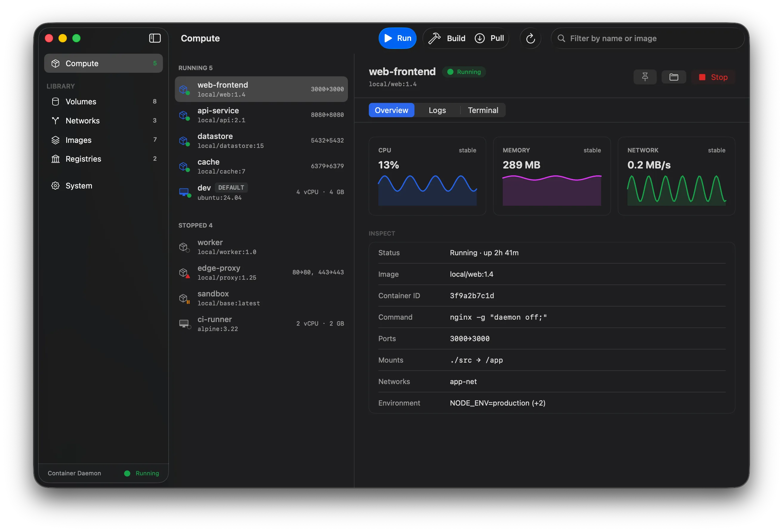This screenshot has height=532, width=783.
Task: Click the Volumes cylinder icon
Action: click(x=55, y=101)
